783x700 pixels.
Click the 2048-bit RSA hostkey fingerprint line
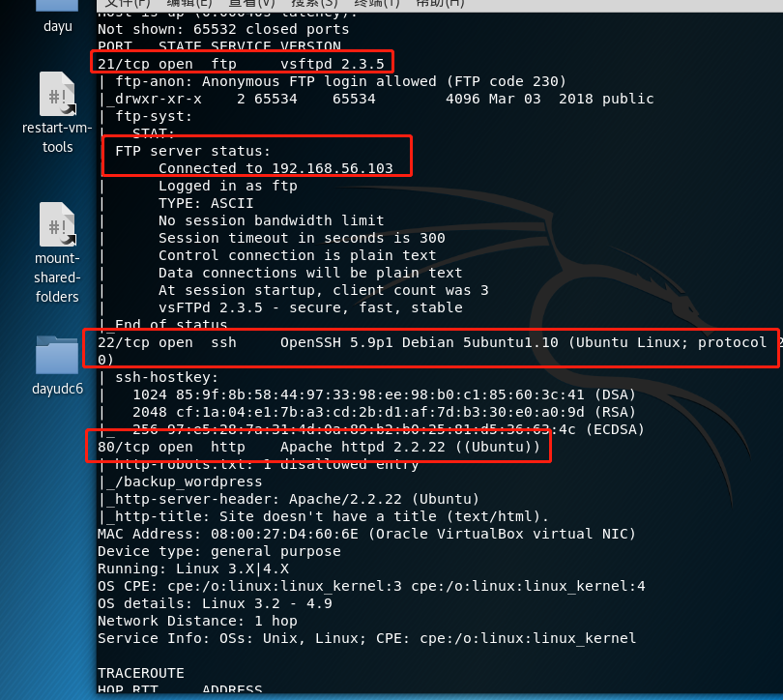(384, 412)
